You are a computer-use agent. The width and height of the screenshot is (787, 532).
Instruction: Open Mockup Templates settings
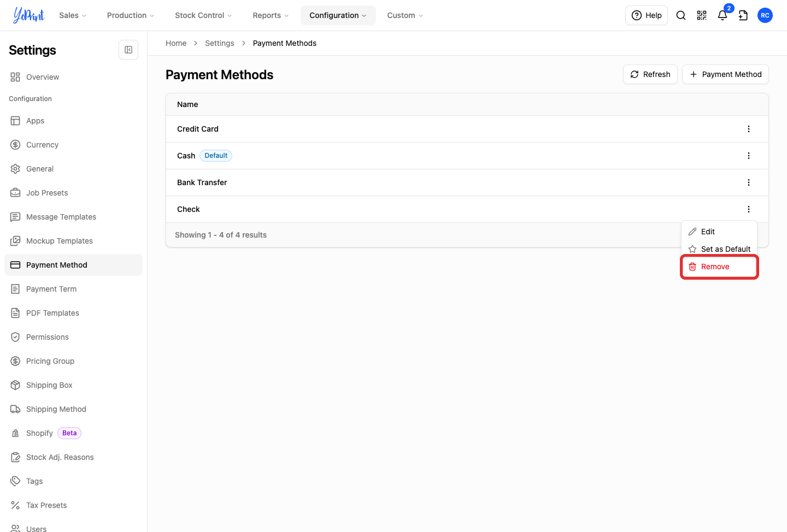click(x=73, y=241)
